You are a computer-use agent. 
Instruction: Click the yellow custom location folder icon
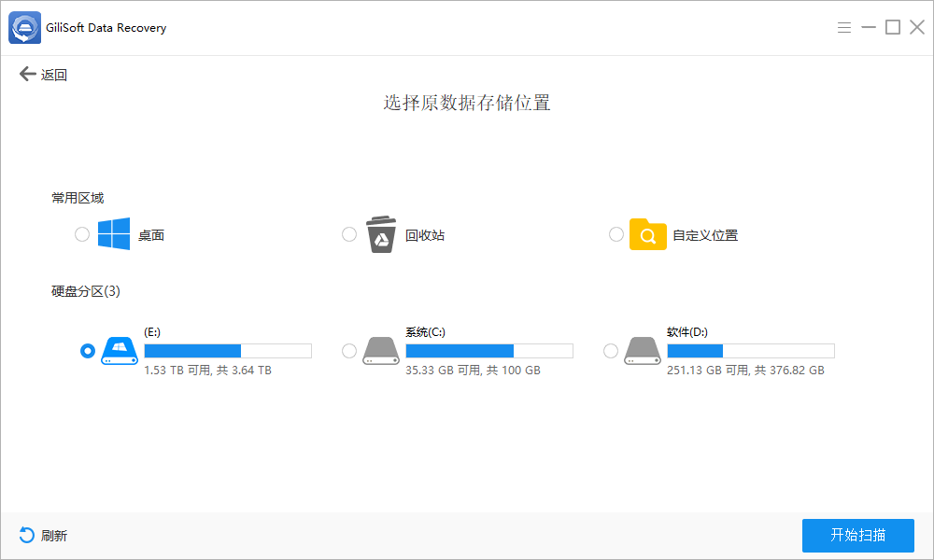tap(648, 234)
